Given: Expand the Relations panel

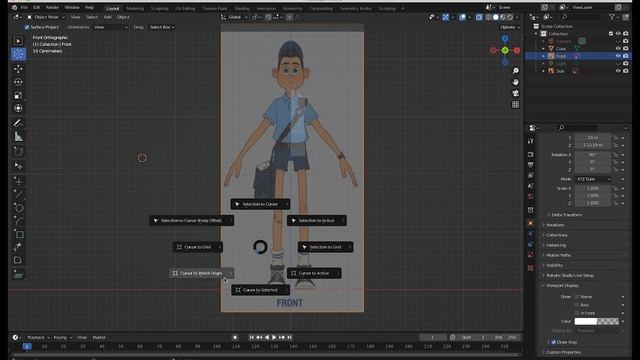Looking at the screenshot, I should point(555,225).
